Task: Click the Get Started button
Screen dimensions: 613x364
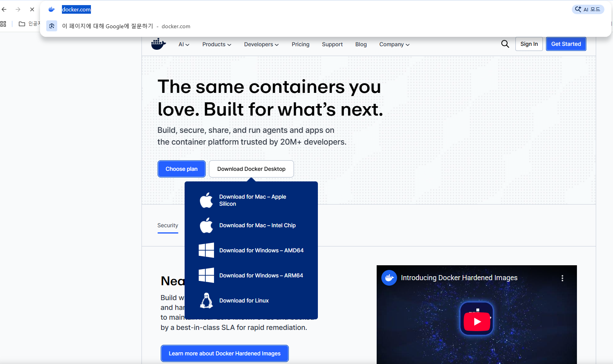Action: (x=566, y=44)
